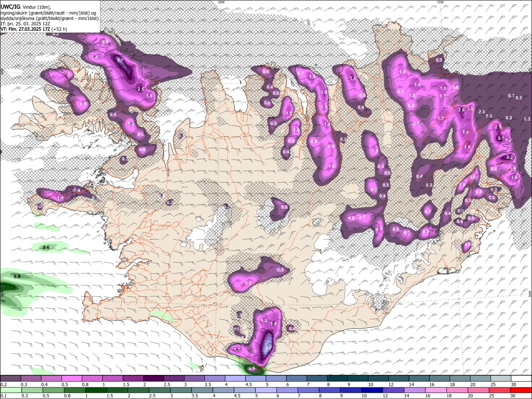Click the dark teal upper swatch between 8 and 9
The image size is (532, 399).
click(x=337, y=378)
